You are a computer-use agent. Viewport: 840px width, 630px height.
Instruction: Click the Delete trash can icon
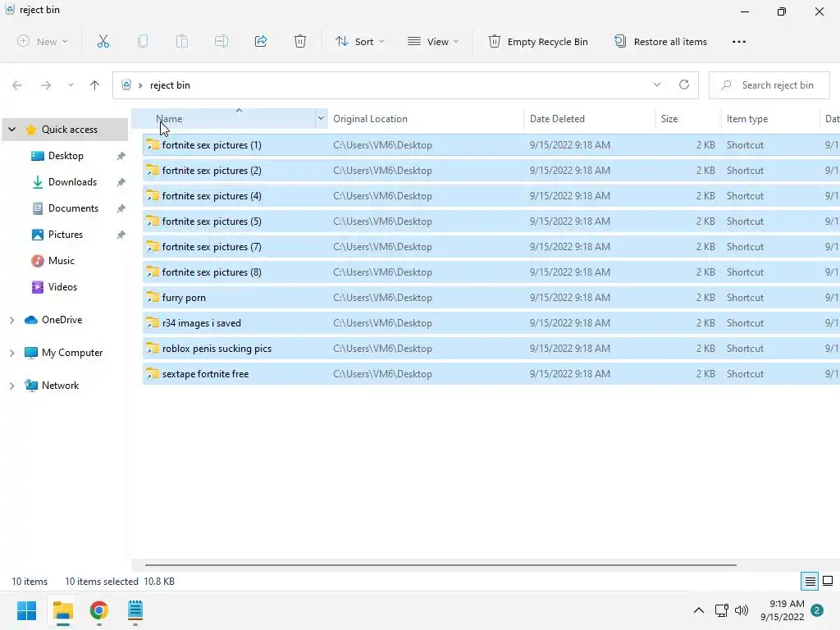point(300,41)
